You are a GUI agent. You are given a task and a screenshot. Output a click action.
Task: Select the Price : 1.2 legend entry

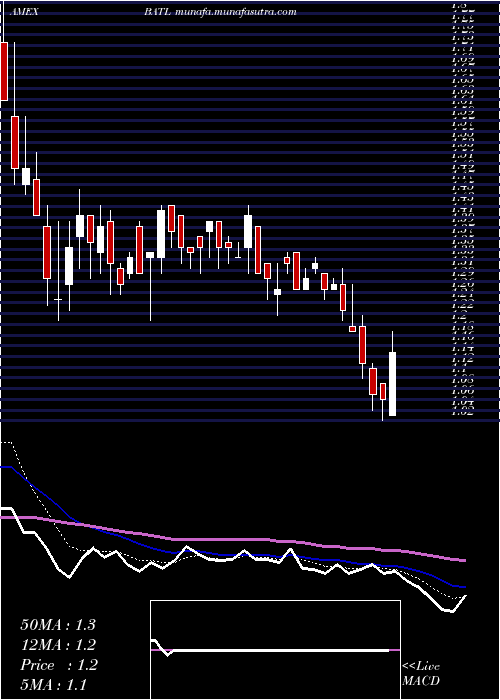59,665
